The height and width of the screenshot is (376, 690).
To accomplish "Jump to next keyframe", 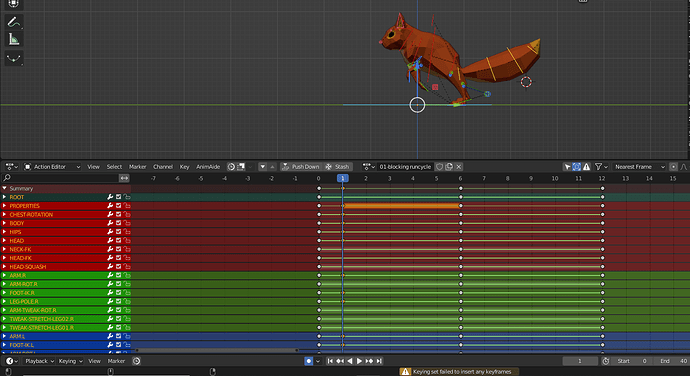I will click(x=369, y=361).
